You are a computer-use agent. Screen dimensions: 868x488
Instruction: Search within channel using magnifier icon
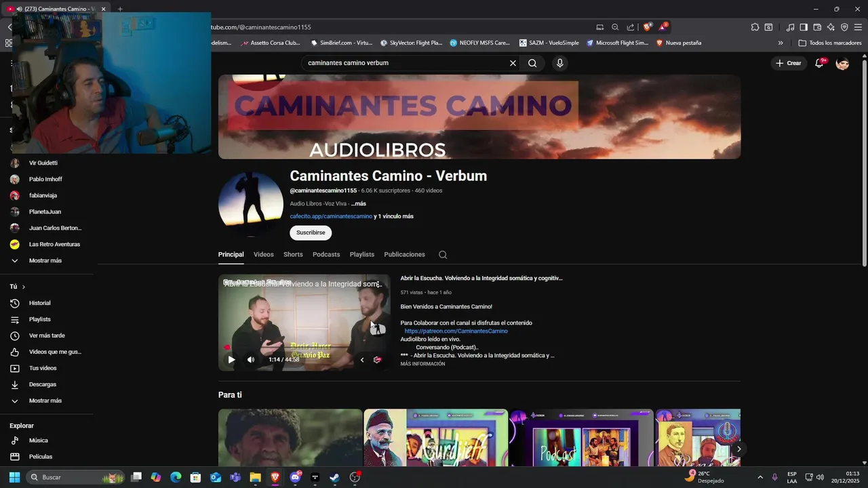point(443,255)
